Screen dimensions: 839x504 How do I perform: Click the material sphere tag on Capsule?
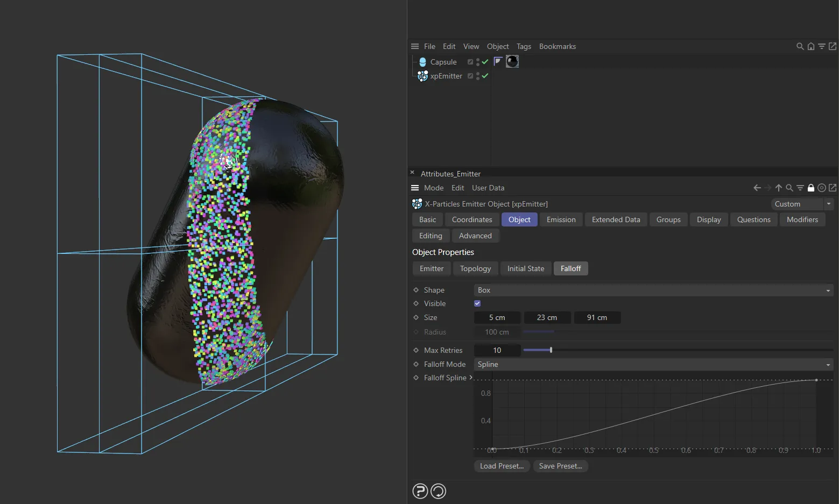coord(512,61)
